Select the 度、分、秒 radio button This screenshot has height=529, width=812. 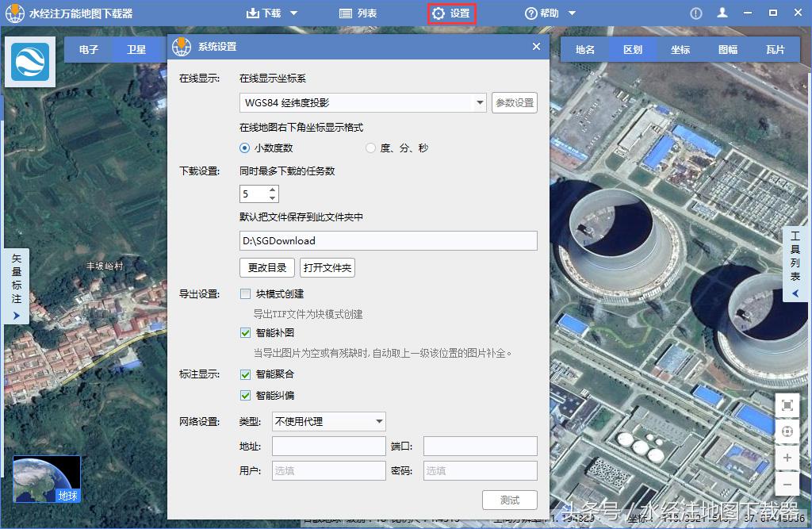pos(370,148)
